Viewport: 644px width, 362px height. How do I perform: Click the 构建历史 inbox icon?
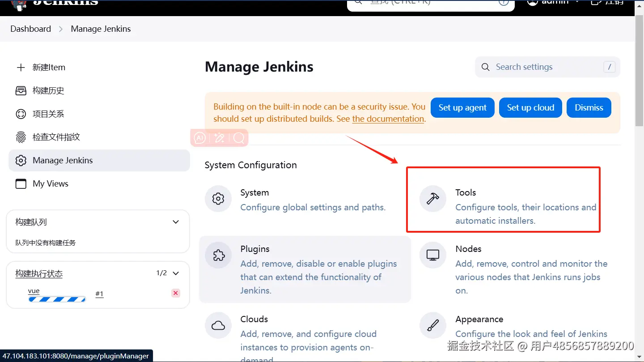click(x=21, y=91)
